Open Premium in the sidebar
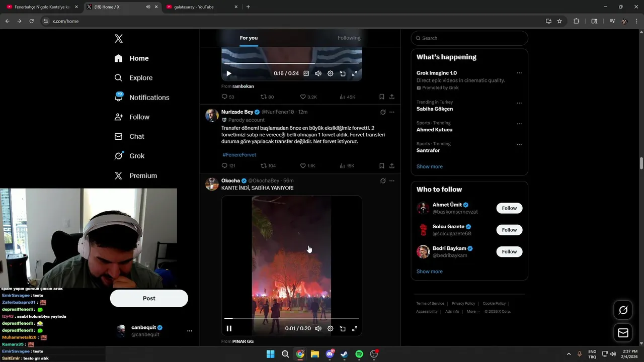This screenshot has width=644, height=362. click(136, 175)
